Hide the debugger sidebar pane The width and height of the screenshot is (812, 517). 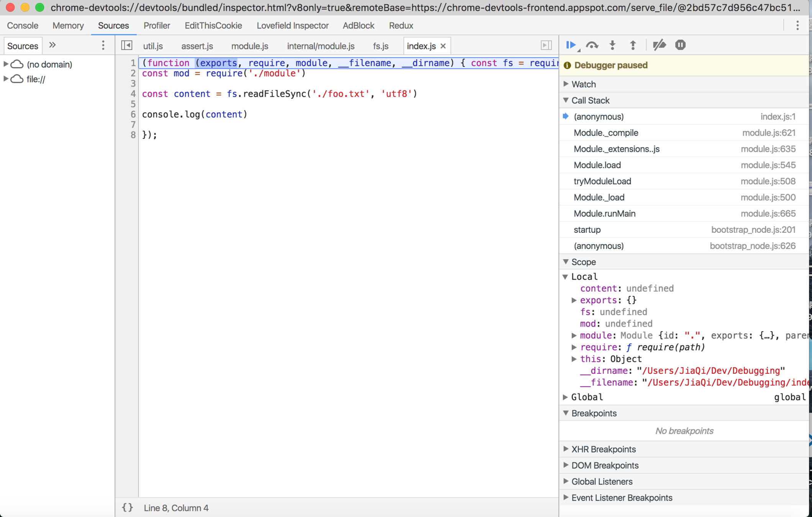tap(546, 45)
